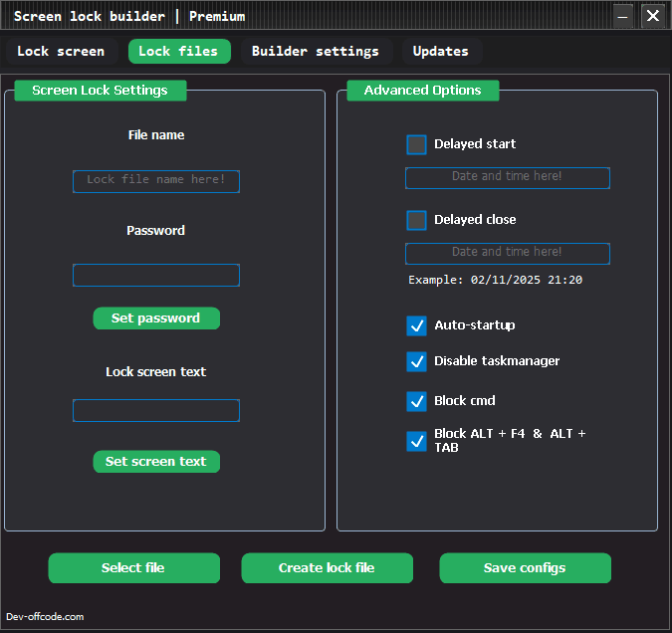This screenshot has height=633, width=672.
Task: Open the Dev-offcode.com link
Action: [45, 617]
